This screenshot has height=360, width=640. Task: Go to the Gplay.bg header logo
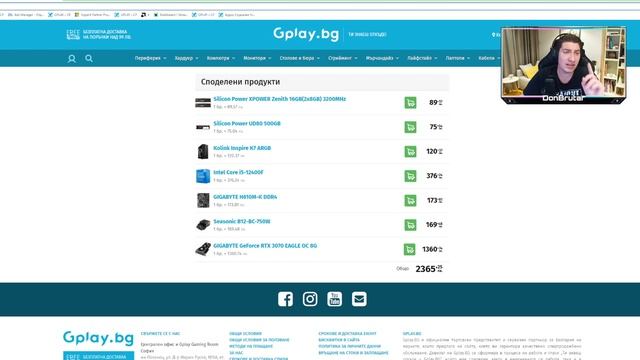point(306,34)
